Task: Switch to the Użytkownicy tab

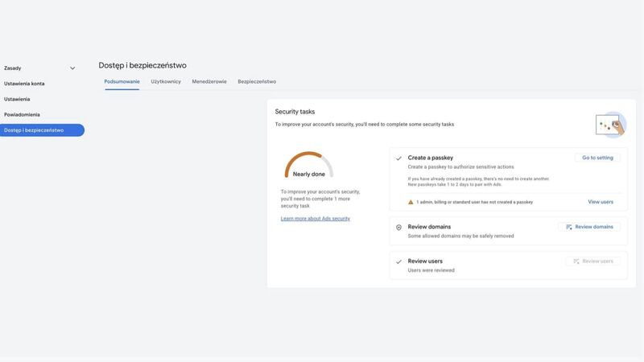Action: (166, 82)
